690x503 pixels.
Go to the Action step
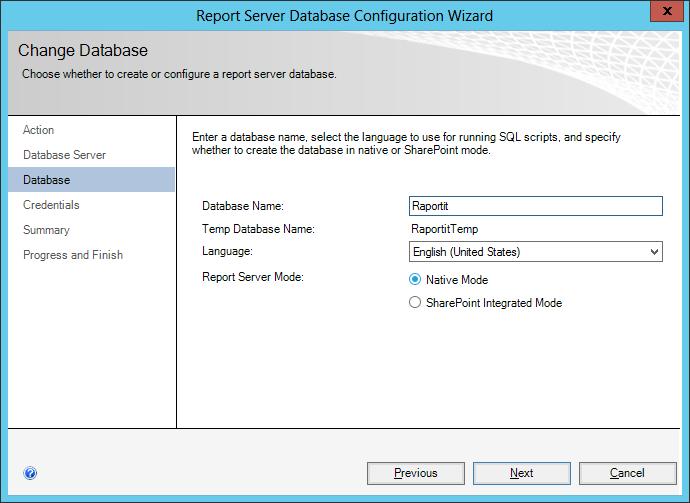pyautogui.click(x=39, y=130)
